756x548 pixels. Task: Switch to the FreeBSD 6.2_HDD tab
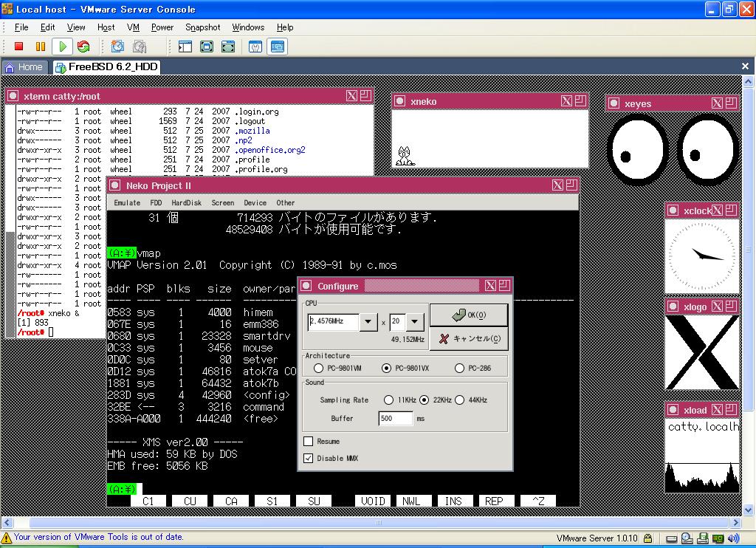pyautogui.click(x=107, y=67)
